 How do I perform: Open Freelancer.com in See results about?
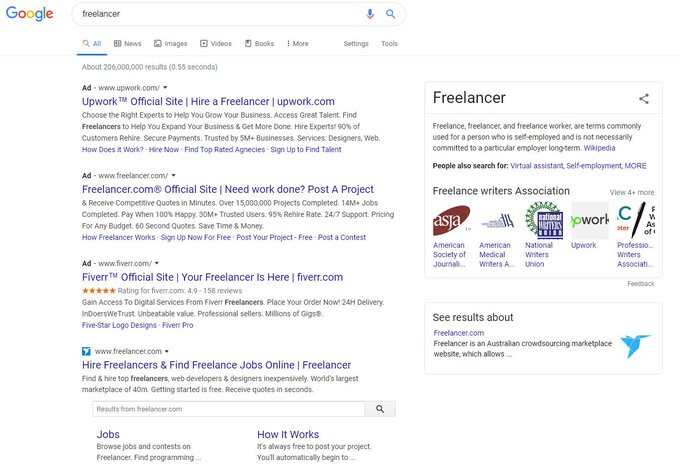[459, 333]
